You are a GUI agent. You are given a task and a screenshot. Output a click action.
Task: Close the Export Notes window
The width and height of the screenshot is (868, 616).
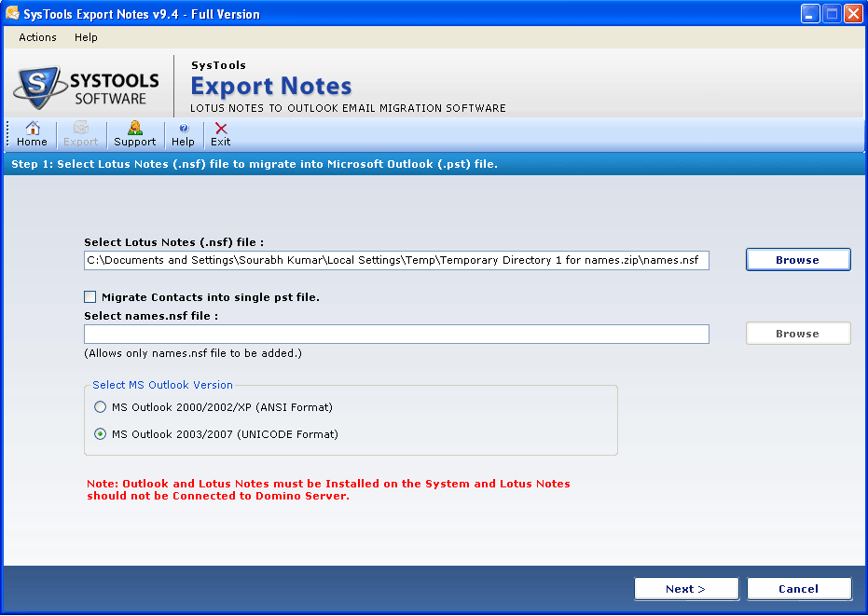click(852, 14)
